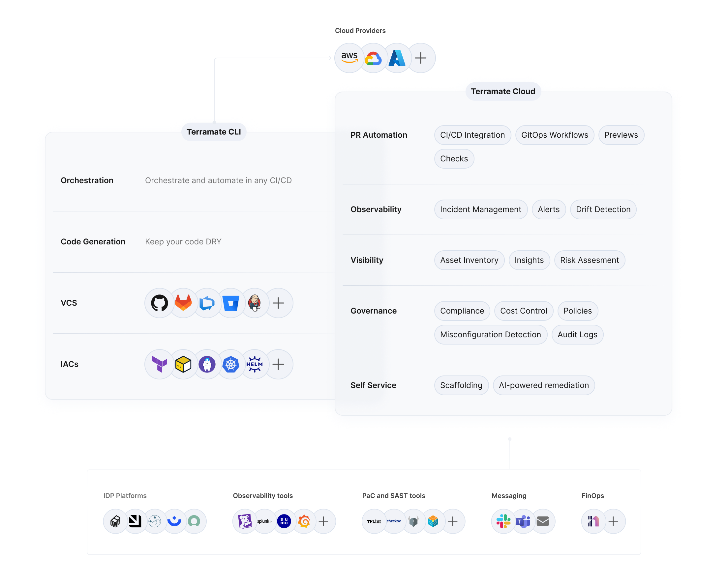Click the Checkov icon under PaC and SAST tools
728x581 pixels.
point(394,521)
